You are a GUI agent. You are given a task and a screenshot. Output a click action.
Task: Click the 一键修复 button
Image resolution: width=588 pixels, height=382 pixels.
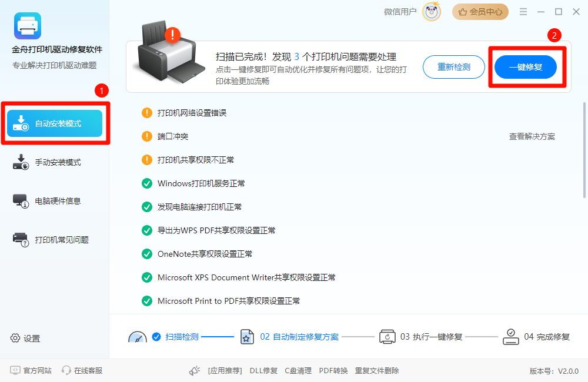[x=525, y=67]
